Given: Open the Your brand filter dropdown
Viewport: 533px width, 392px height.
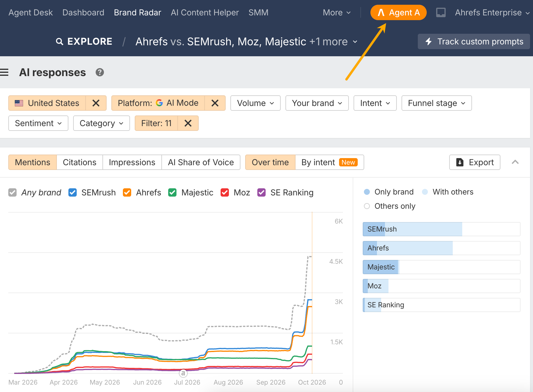Looking at the screenshot, I should tap(317, 103).
